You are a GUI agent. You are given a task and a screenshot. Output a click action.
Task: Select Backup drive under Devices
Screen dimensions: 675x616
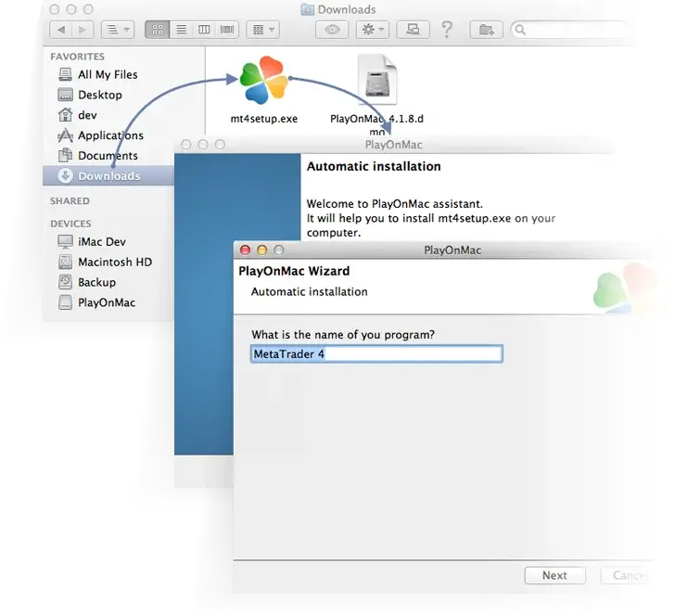pos(96,282)
